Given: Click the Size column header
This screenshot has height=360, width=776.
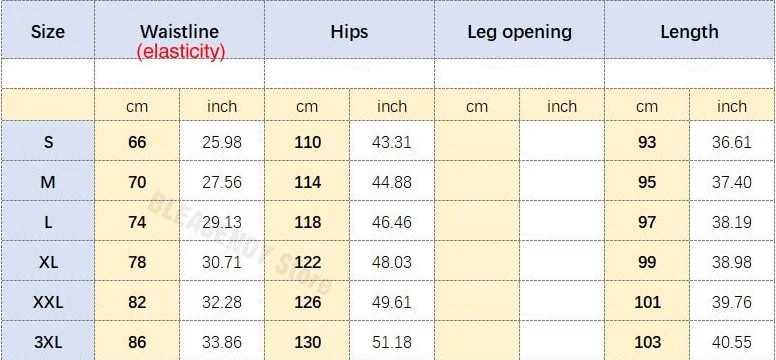Looking at the screenshot, I should point(48,32).
